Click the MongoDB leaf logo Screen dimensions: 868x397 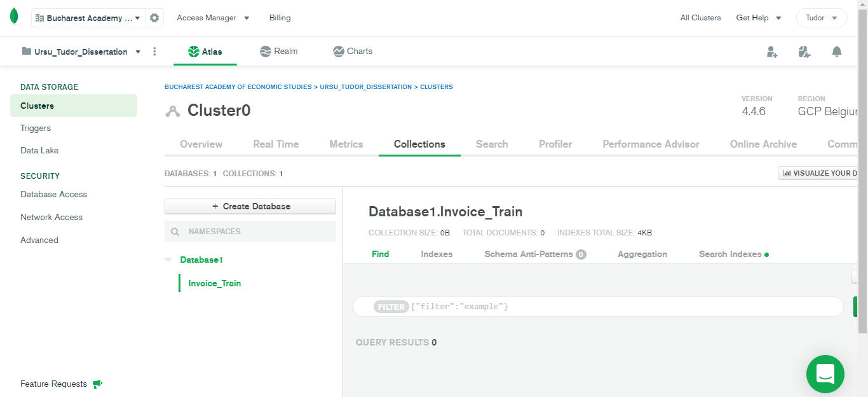14,17
